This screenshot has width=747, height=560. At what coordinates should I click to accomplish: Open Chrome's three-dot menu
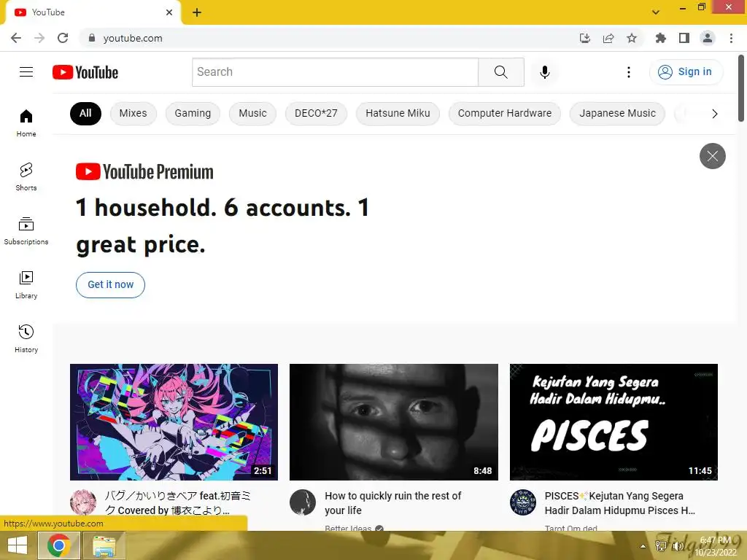click(x=731, y=38)
